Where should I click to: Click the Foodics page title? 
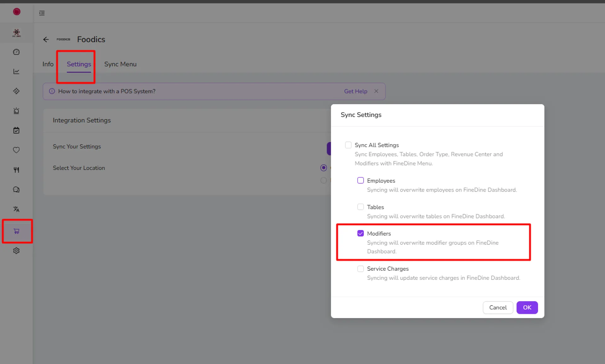[x=91, y=39]
